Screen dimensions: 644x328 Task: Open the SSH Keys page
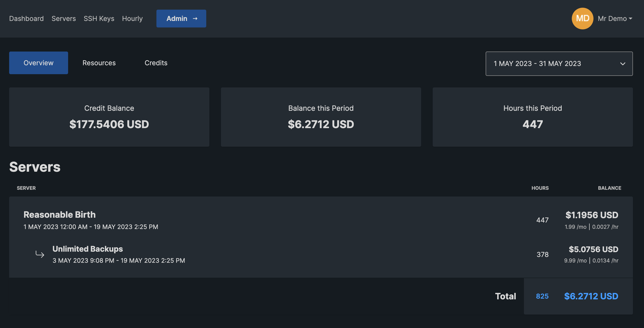99,19
